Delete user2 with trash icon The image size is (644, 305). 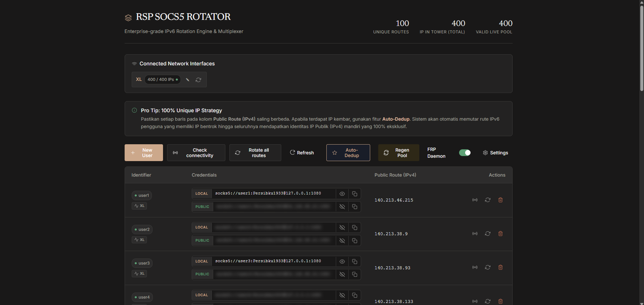coord(501,234)
